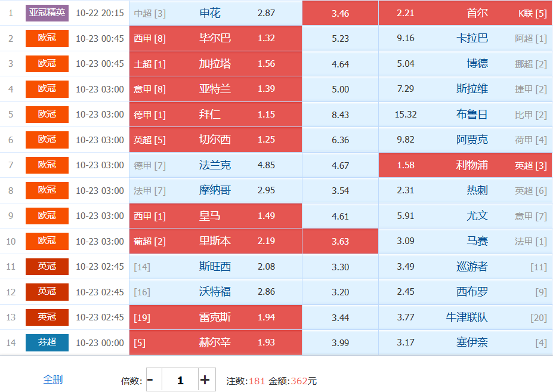Viewport: 553px width, 392px height.
Task: Deselect 里斯本 draw odds 3.63
Action: (340, 241)
